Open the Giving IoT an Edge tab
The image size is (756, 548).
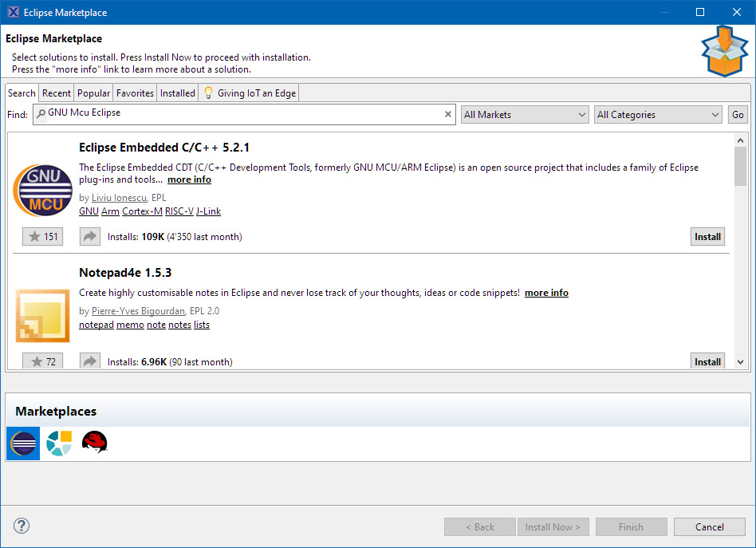[250, 93]
